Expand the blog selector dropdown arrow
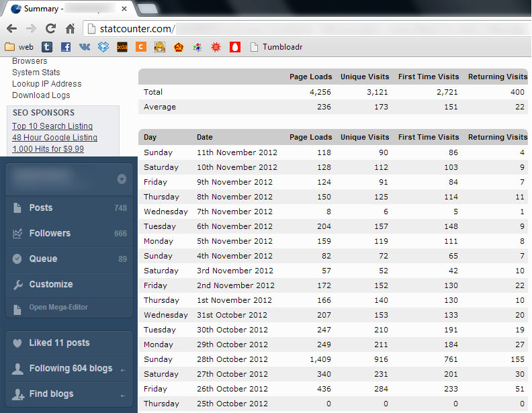Viewport: 532px width, 413px height. coord(122,179)
